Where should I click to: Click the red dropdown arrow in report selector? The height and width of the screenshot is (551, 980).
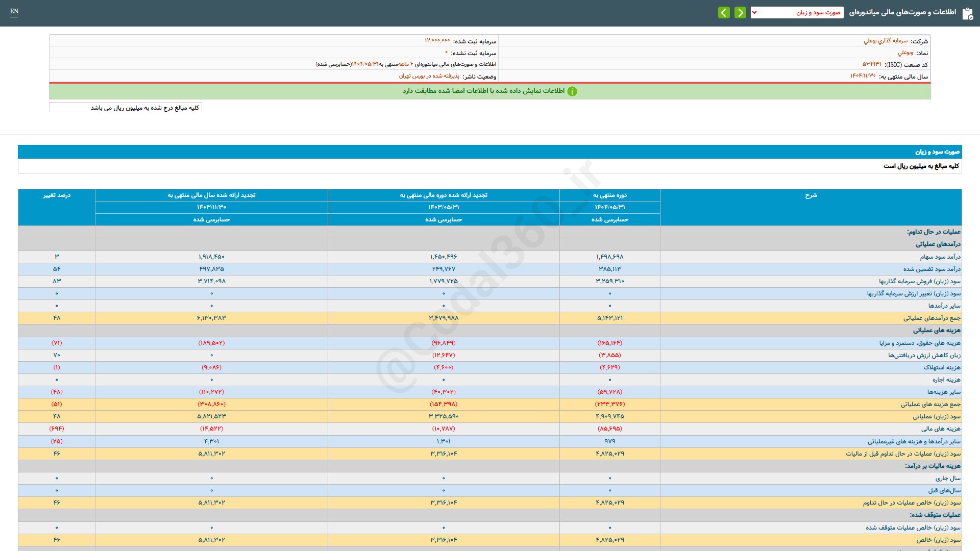pos(754,12)
